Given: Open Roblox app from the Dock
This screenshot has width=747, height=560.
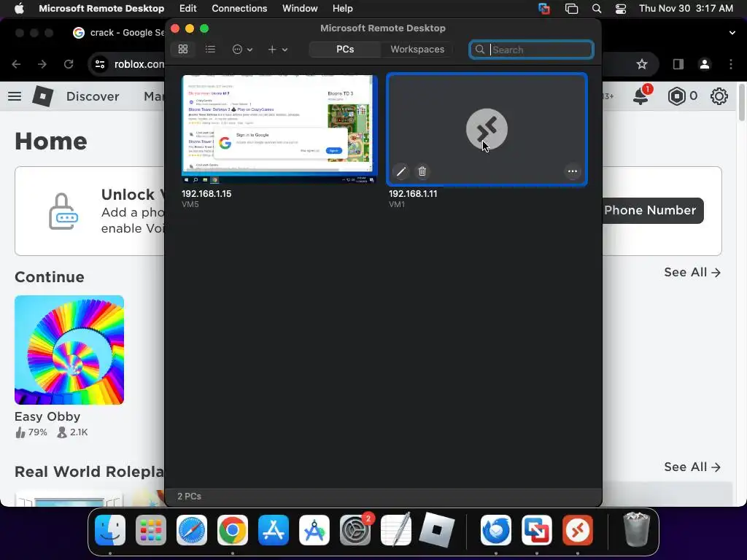Looking at the screenshot, I should tap(437, 530).
